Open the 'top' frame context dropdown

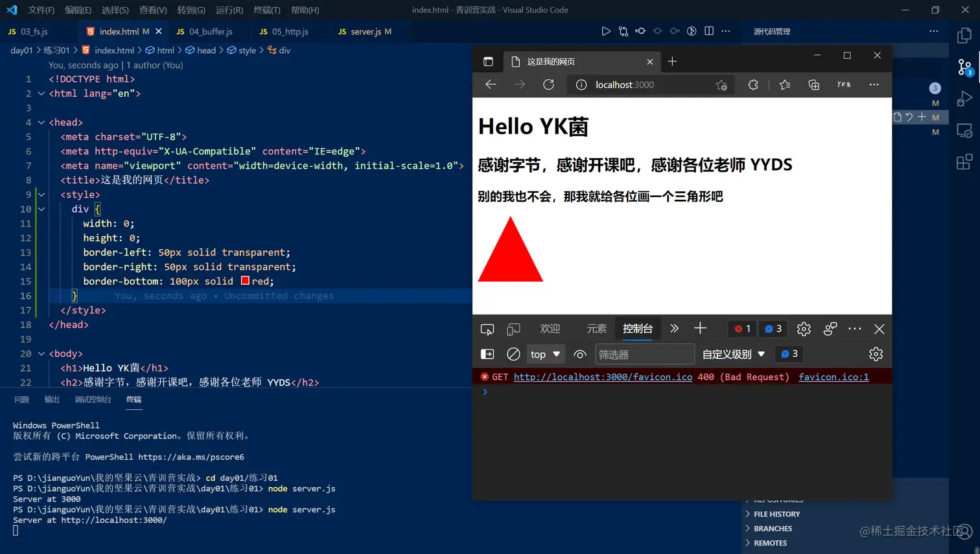[x=545, y=354]
